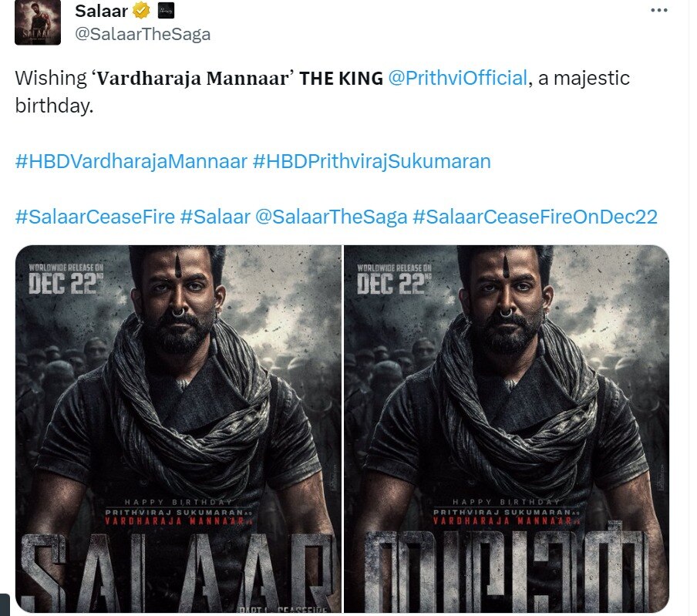Open the Malayalam title poster image
Image resolution: width=697 pixels, height=616 pixels.
(x=507, y=429)
